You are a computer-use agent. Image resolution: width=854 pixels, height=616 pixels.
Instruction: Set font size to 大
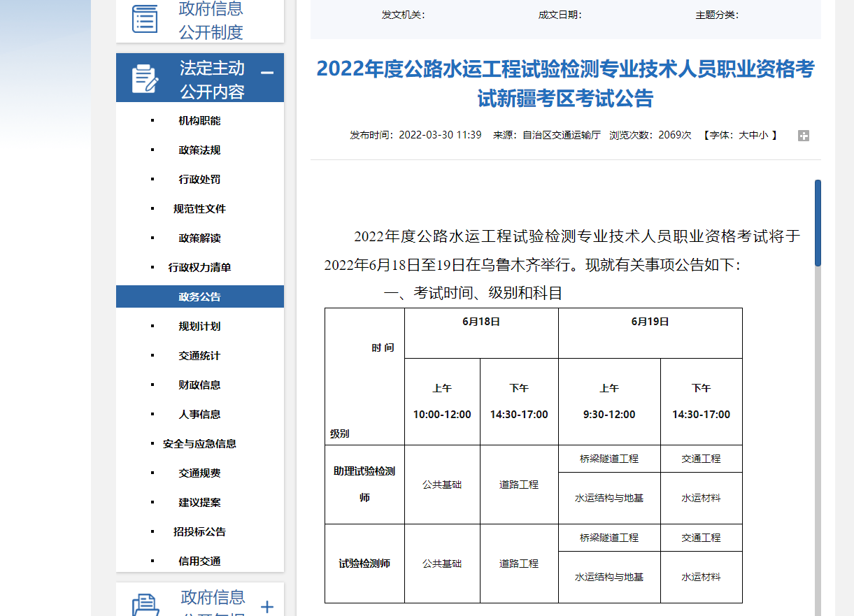744,136
